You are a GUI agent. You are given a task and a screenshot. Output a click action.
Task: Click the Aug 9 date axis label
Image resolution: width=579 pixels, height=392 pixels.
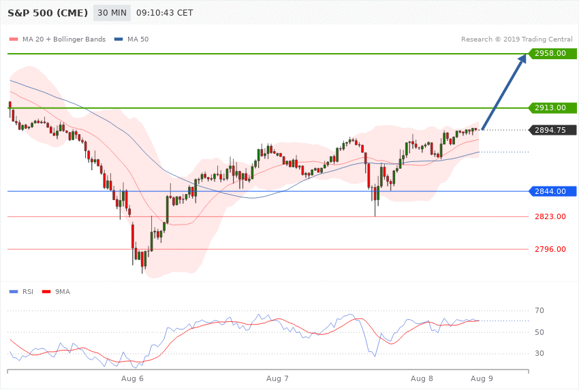(482, 378)
